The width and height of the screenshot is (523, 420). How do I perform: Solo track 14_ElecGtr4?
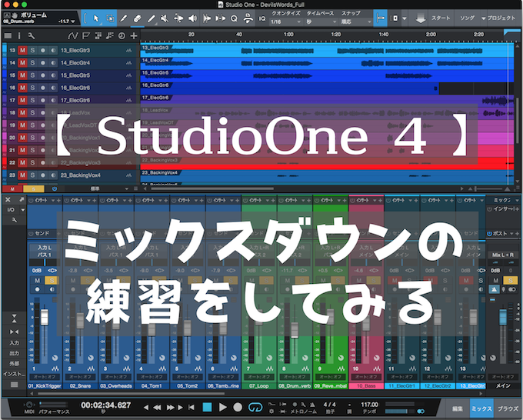coord(32,63)
